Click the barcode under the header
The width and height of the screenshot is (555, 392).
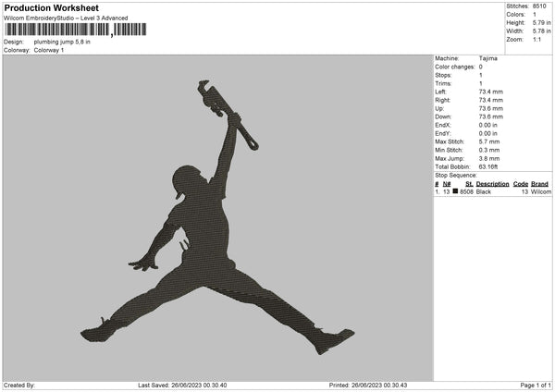click(x=76, y=30)
